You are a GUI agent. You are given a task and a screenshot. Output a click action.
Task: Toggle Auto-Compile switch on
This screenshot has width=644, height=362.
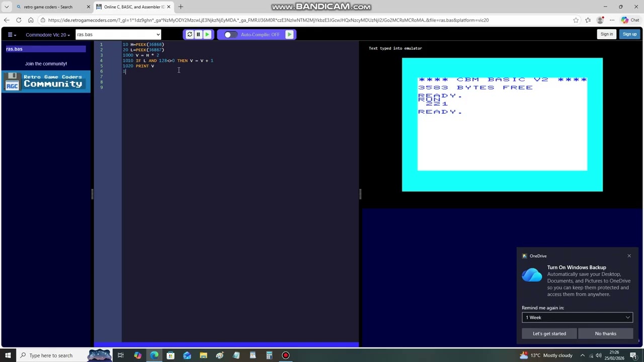pos(230,35)
